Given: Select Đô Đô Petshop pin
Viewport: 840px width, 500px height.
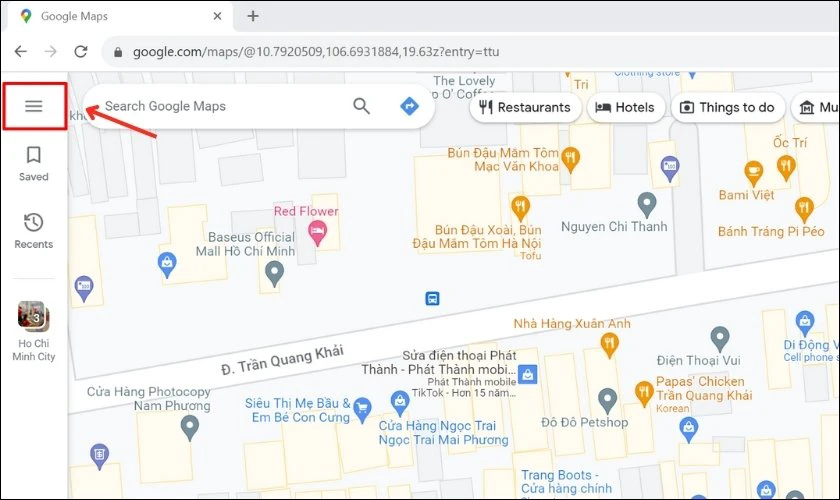Looking at the screenshot, I should (x=607, y=401).
